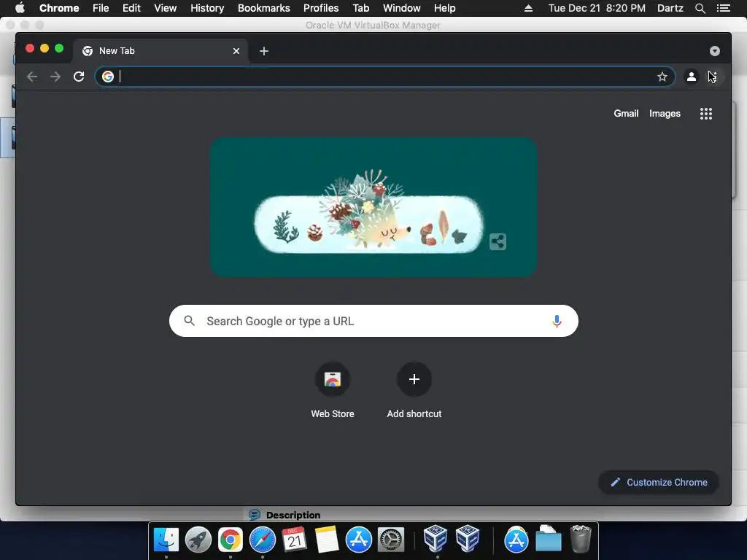
Task: Focus the Chrome address bar
Action: (x=385, y=77)
